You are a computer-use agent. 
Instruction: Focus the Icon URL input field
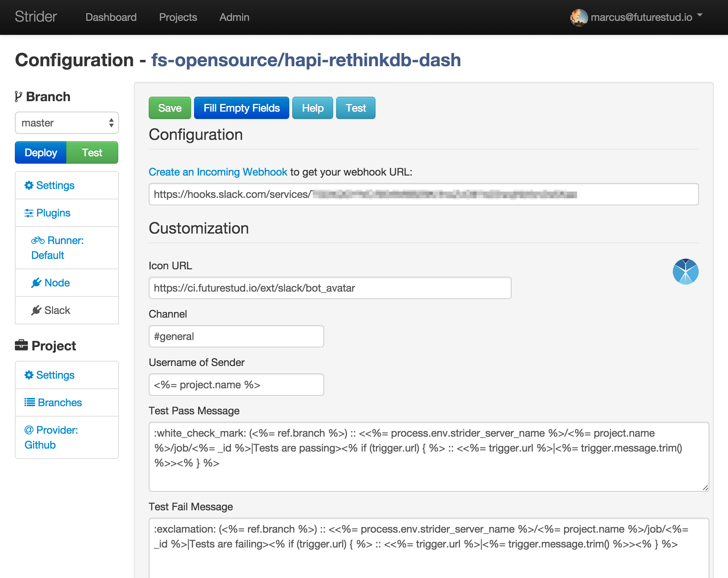tap(330, 288)
